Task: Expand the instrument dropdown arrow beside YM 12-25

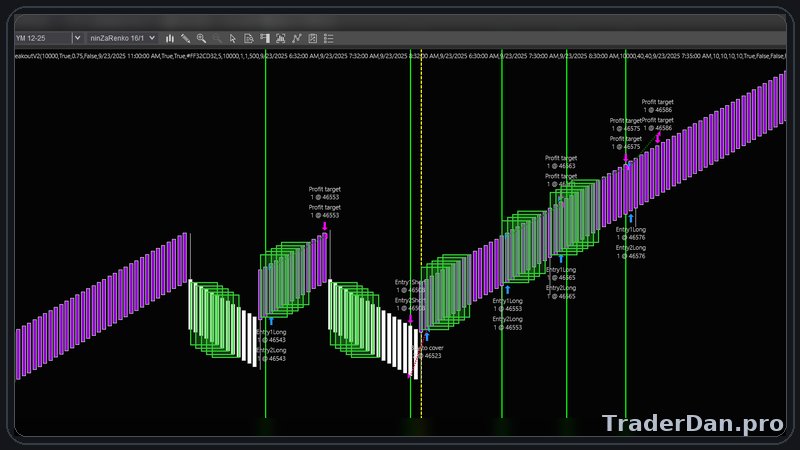Action: [78, 38]
